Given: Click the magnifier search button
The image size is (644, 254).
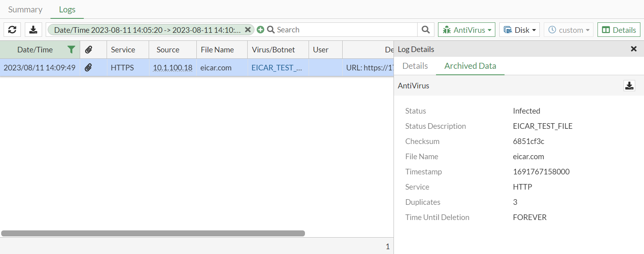Looking at the screenshot, I should tap(426, 30).
